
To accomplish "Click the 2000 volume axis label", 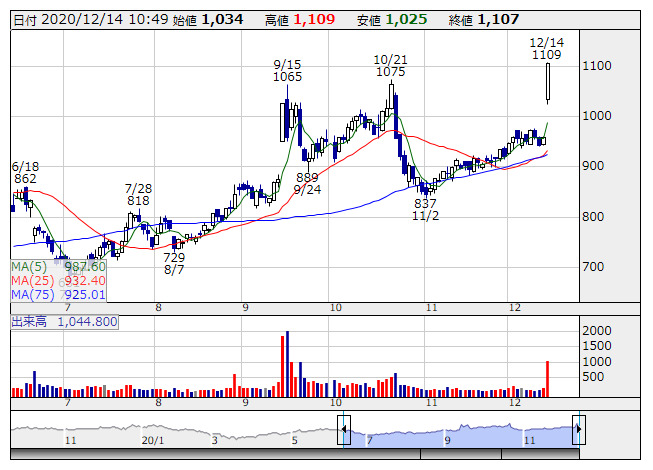I will tap(597, 331).
